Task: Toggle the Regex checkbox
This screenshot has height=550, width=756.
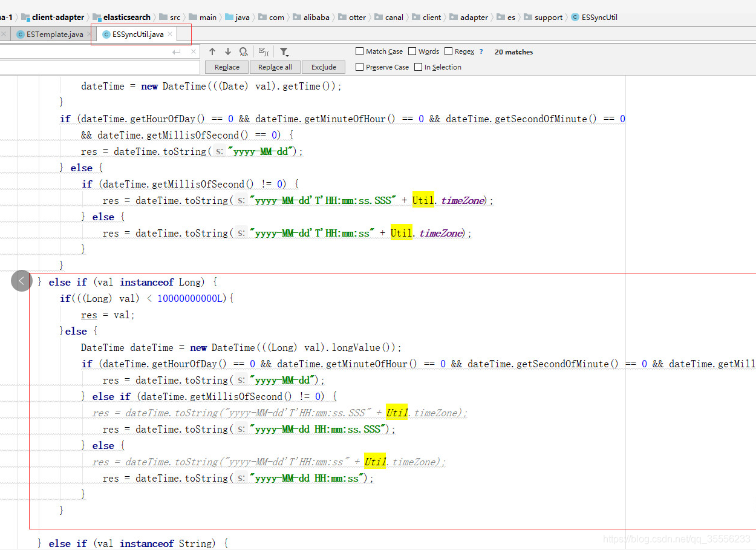Action: 449,51
